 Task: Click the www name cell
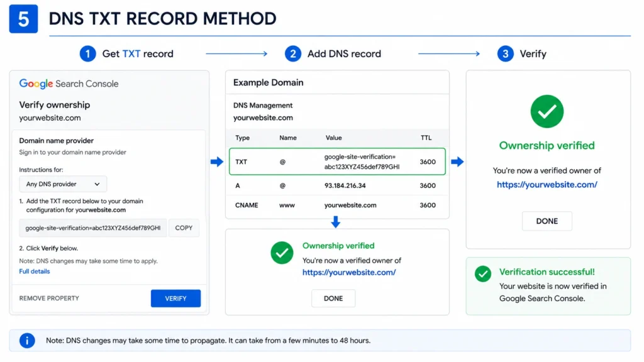pos(287,206)
